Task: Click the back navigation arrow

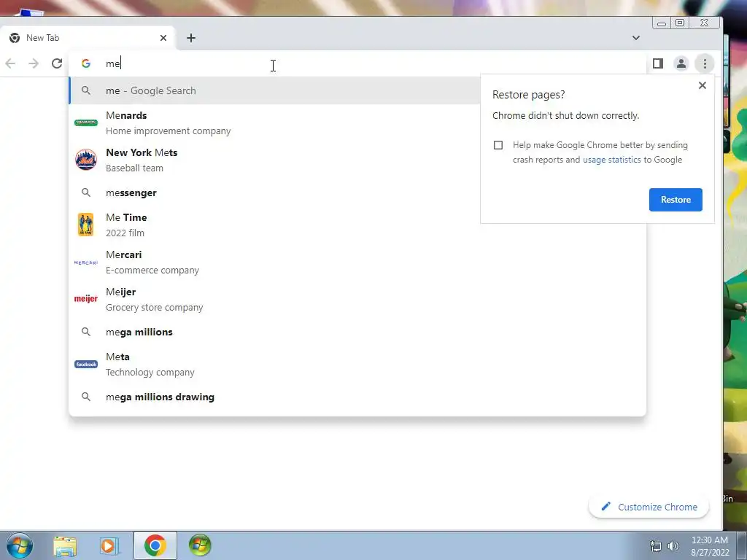Action: point(10,63)
